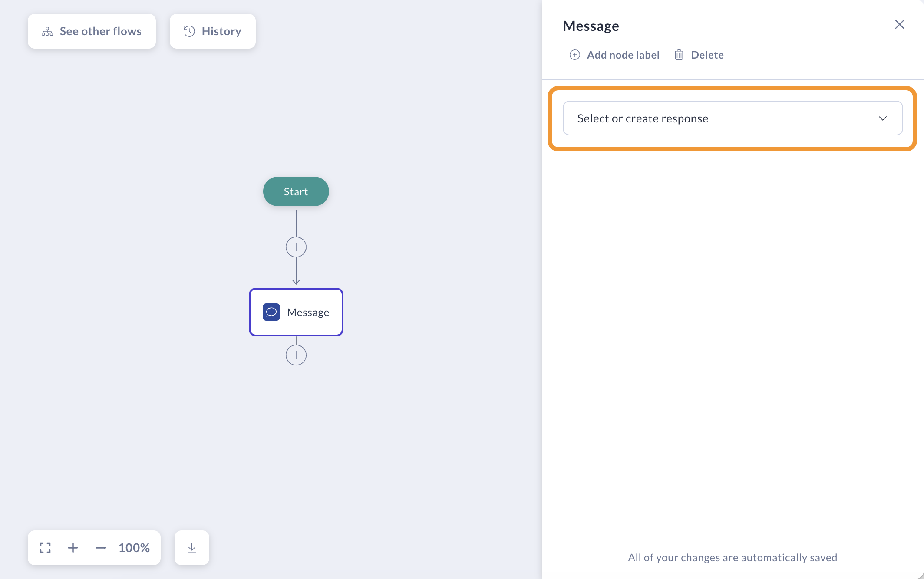This screenshot has width=924, height=579.
Task: Click the add-node plus below Start
Action: pyautogui.click(x=296, y=247)
